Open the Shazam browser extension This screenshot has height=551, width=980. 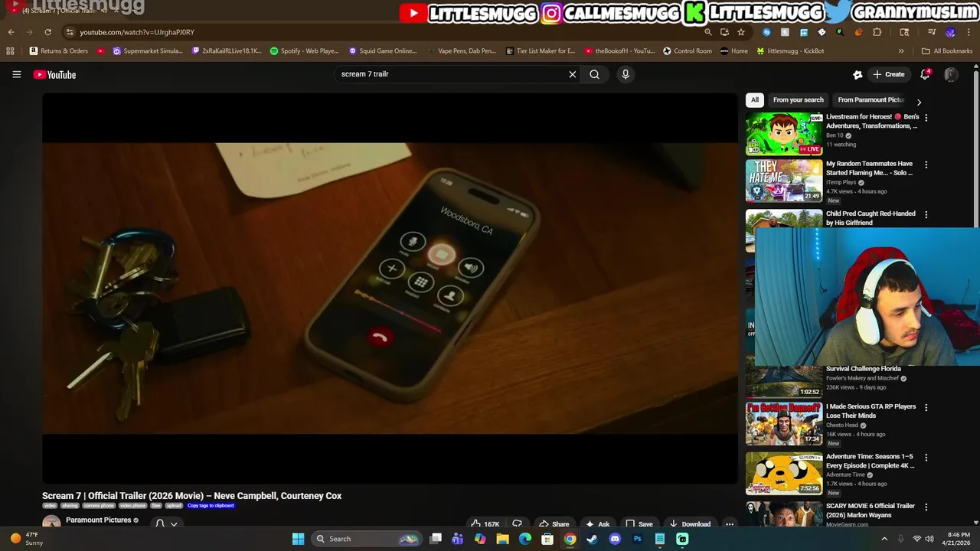[766, 32]
